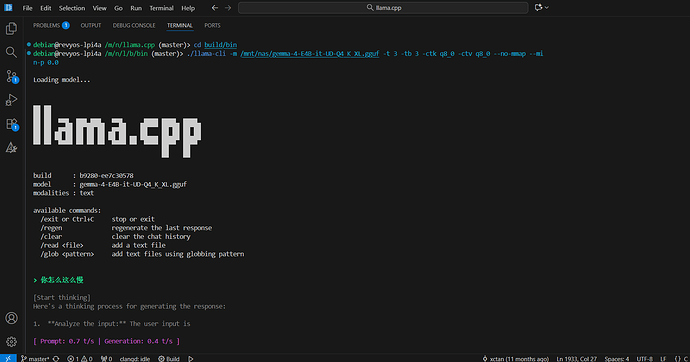Open the View menu

[x=99, y=8]
